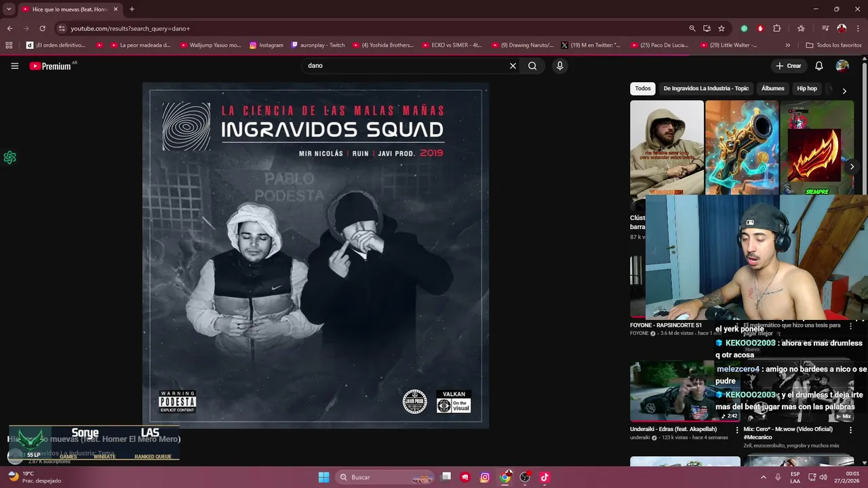Screen dimensions: 868x488
Task: Clear the 'dano' search text with X
Action: tap(513, 66)
